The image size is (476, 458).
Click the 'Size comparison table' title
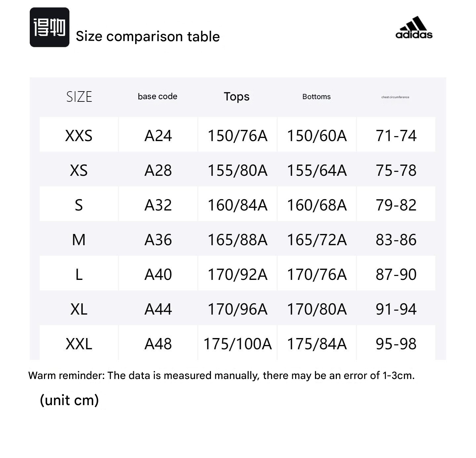(147, 36)
